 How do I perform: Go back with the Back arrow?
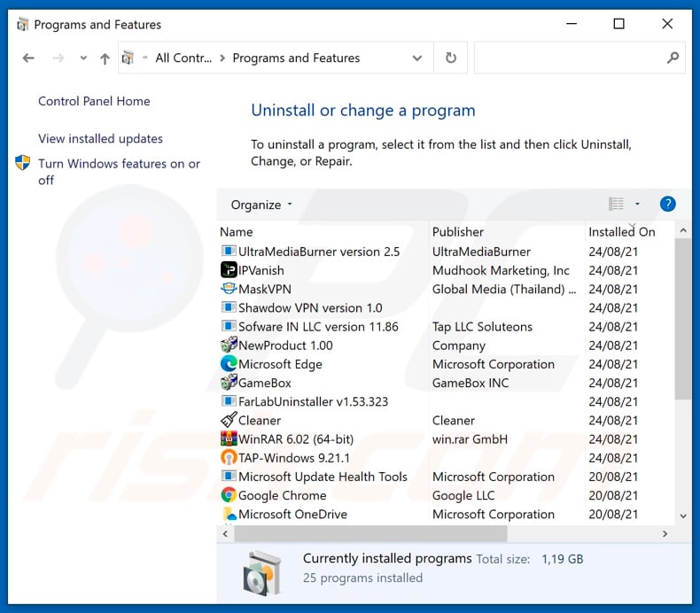point(28,58)
